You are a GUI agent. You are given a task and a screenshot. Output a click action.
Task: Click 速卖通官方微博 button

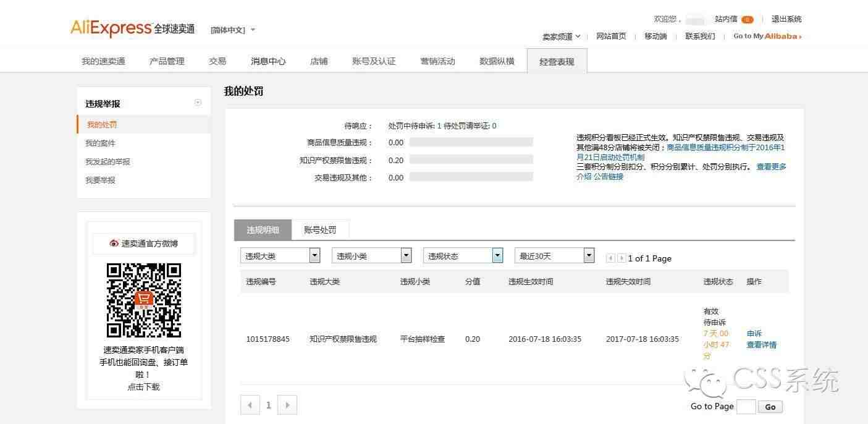click(144, 244)
